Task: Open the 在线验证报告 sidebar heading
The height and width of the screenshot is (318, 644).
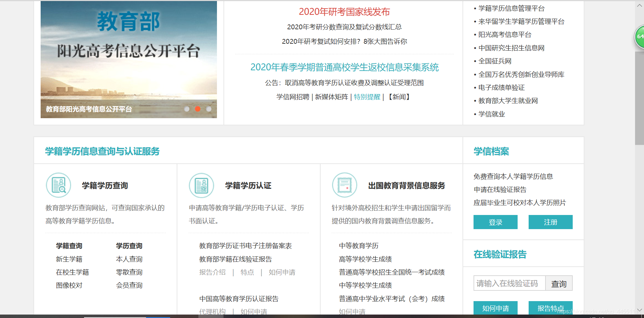Action: 500,254
